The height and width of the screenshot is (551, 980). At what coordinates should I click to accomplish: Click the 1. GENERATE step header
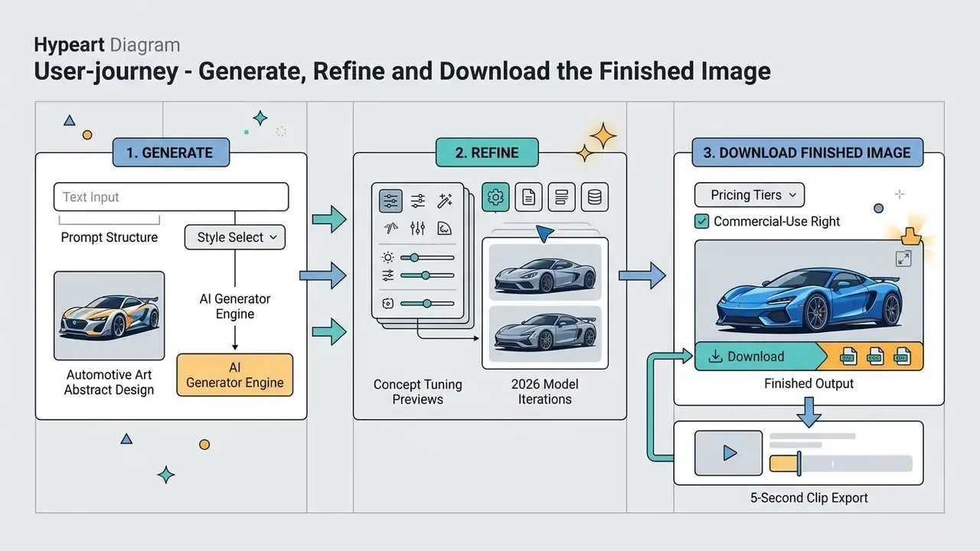[x=171, y=152]
